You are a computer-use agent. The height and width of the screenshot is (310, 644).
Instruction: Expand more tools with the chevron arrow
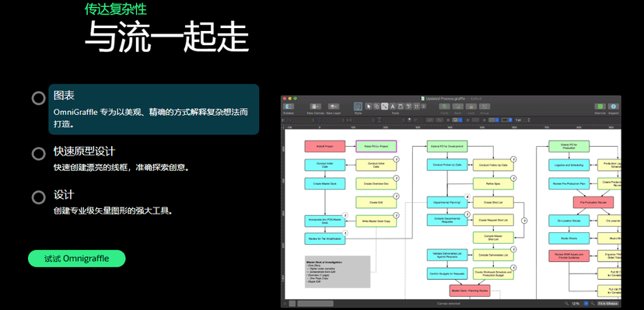coord(423,106)
